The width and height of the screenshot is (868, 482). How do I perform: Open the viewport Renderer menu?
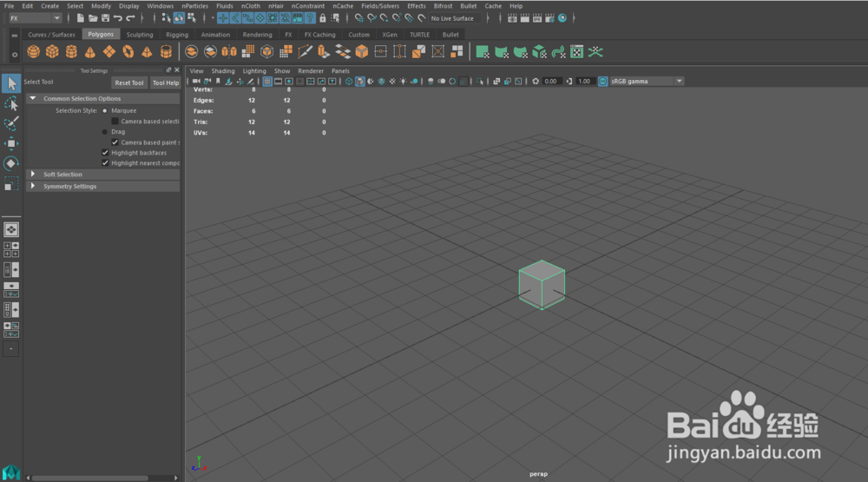click(x=311, y=71)
